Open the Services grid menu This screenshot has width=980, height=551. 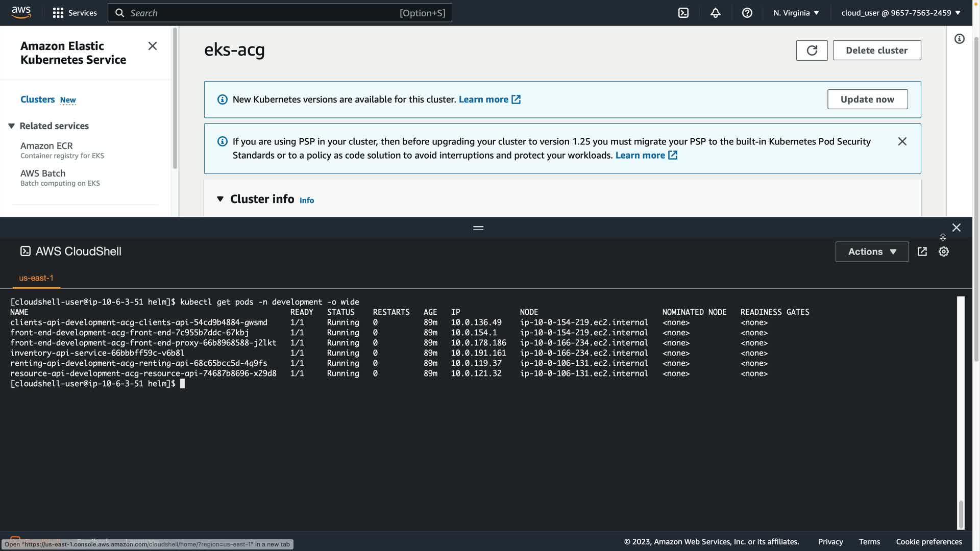[75, 13]
